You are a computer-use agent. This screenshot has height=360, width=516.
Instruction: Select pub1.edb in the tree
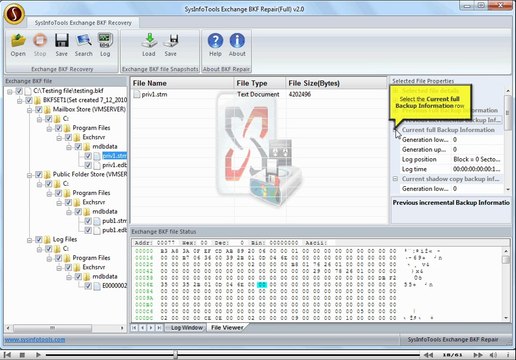114,230
